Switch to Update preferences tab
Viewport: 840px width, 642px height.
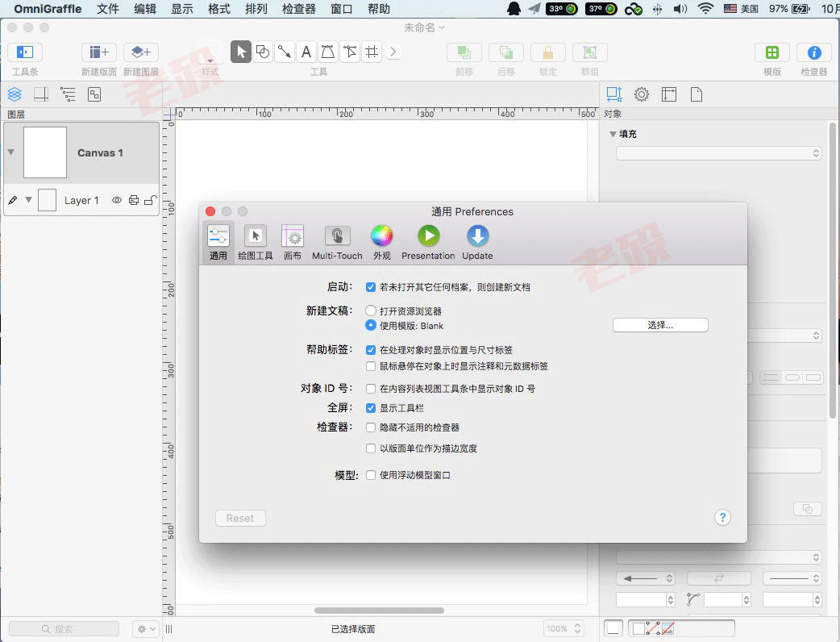477,243
